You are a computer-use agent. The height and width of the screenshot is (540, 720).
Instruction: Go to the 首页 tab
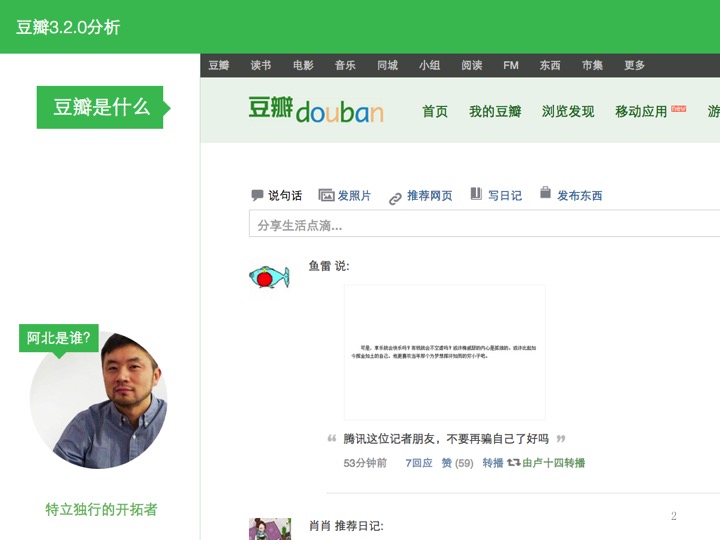point(435,111)
